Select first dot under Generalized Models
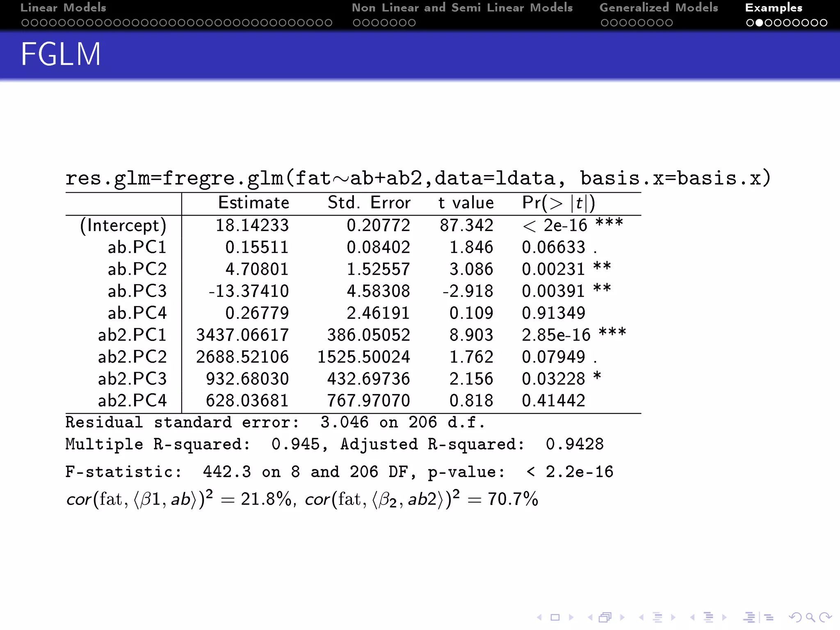The height and width of the screenshot is (630, 840). pos(604,23)
